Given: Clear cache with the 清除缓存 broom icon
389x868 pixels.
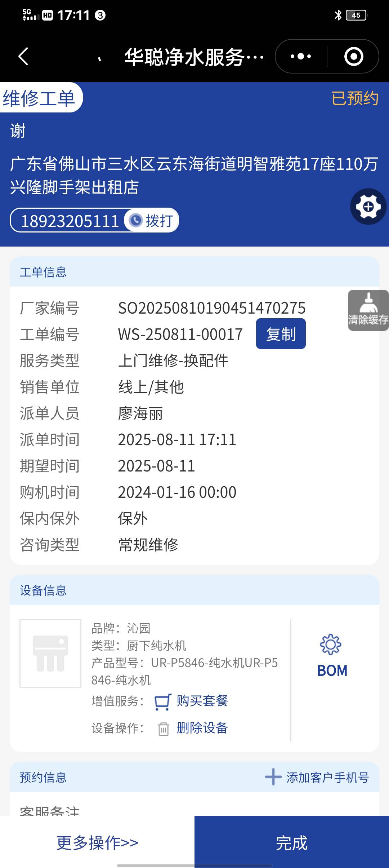Looking at the screenshot, I should coord(368,310).
